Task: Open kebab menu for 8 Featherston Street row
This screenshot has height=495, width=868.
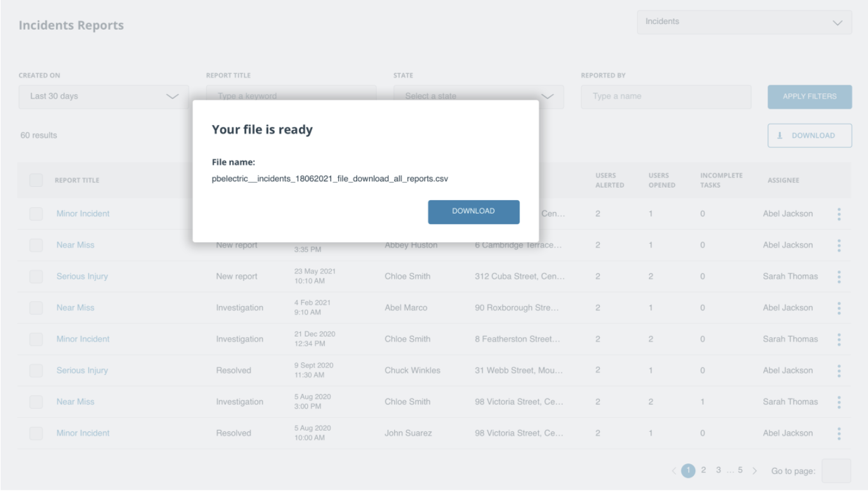Action: point(839,339)
